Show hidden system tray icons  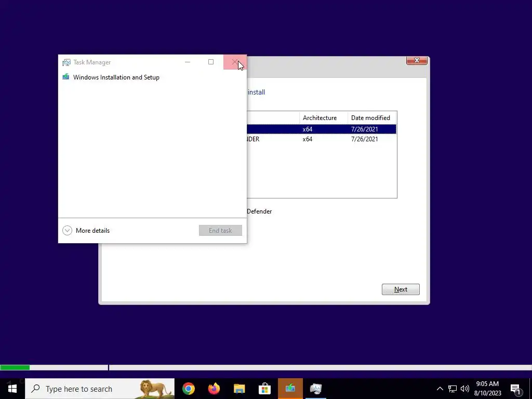point(440,389)
